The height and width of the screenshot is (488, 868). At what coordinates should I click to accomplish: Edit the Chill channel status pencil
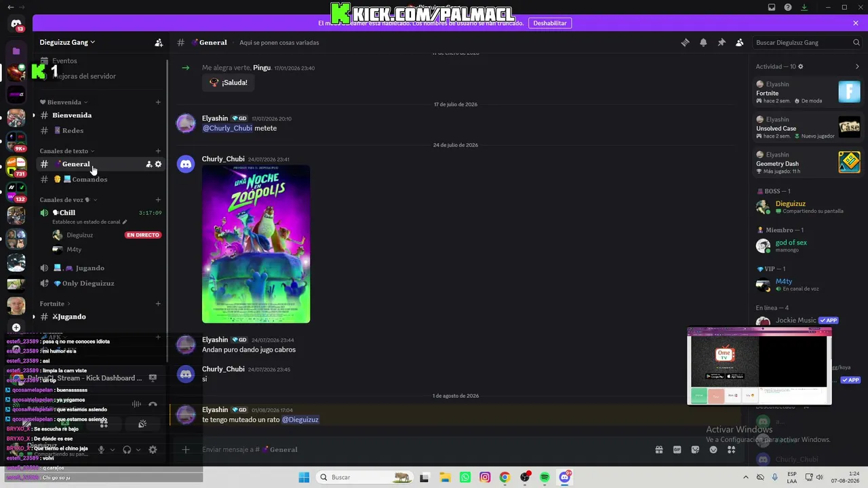pyautogui.click(x=125, y=222)
